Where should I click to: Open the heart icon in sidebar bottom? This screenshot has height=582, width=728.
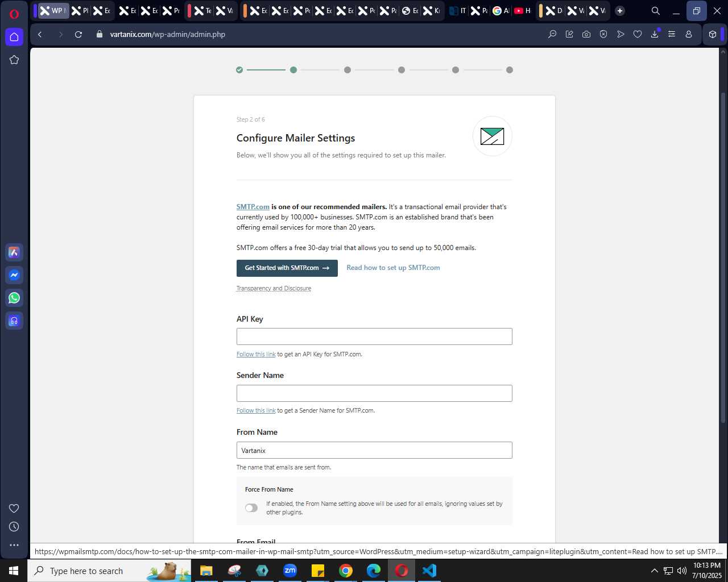14,509
